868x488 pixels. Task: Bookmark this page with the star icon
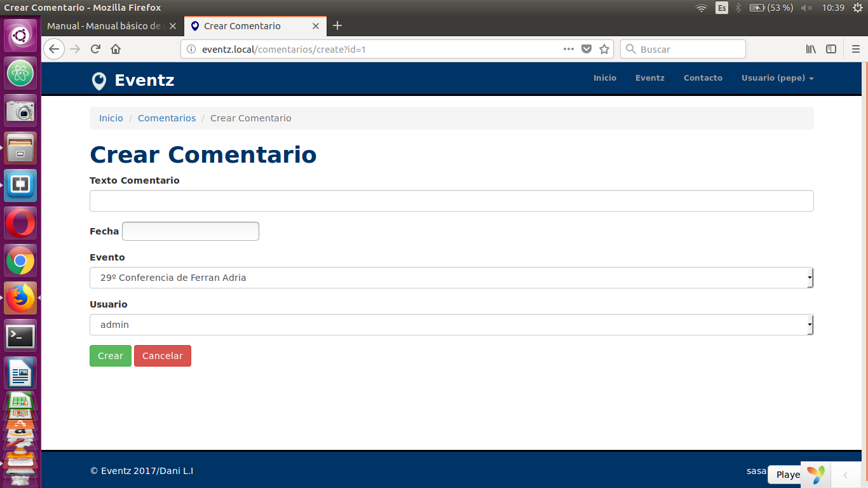pos(604,49)
